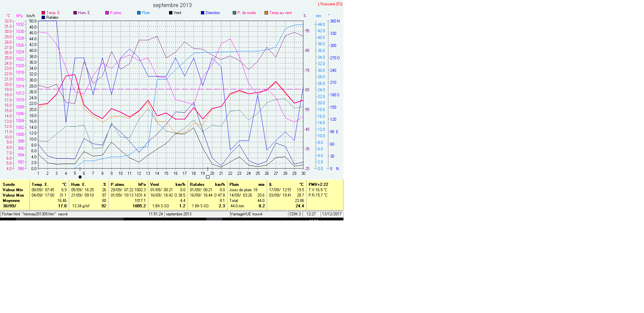The image size is (644, 313).
Task: Select the 'Rafales' legend label
Action: pyautogui.click(x=52, y=17)
